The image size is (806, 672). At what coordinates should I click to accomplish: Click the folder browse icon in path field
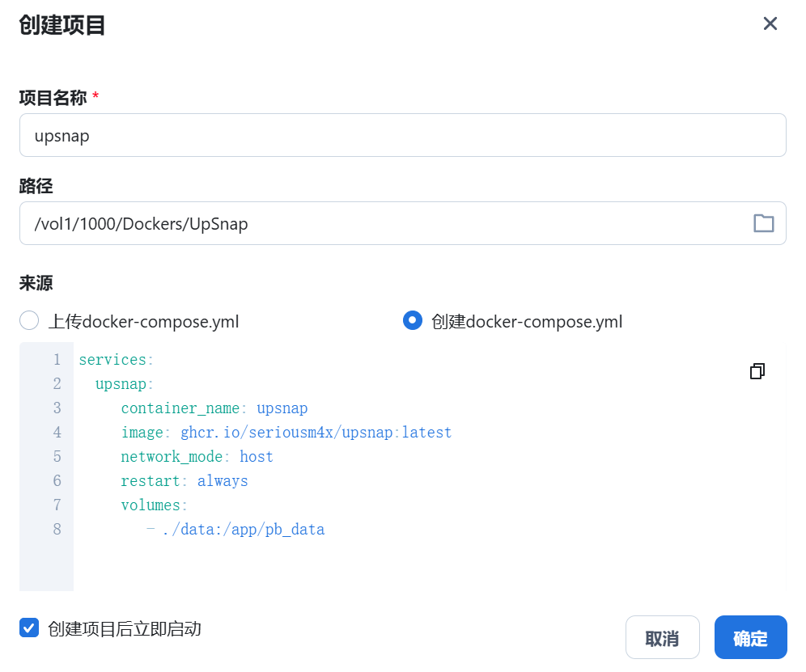(x=763, y=223)
